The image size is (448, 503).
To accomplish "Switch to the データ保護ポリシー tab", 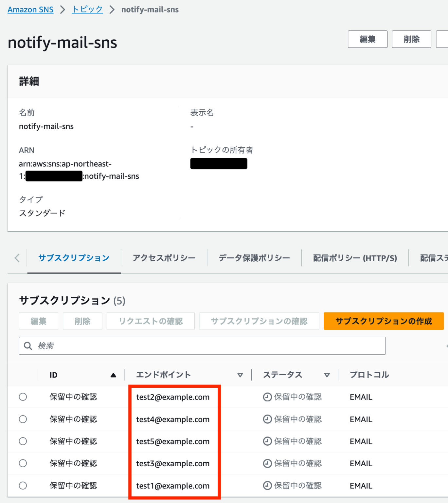I will pyautogui.click(x=254, y=258).
